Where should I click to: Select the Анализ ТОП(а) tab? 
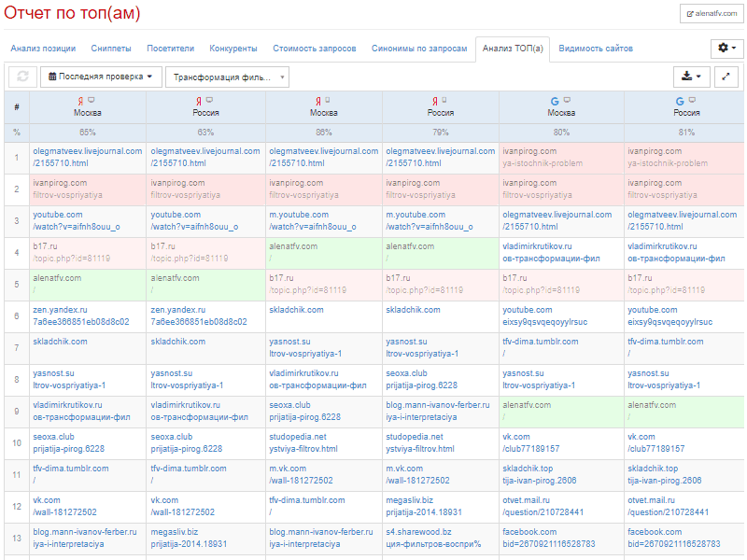pos(513,49)
